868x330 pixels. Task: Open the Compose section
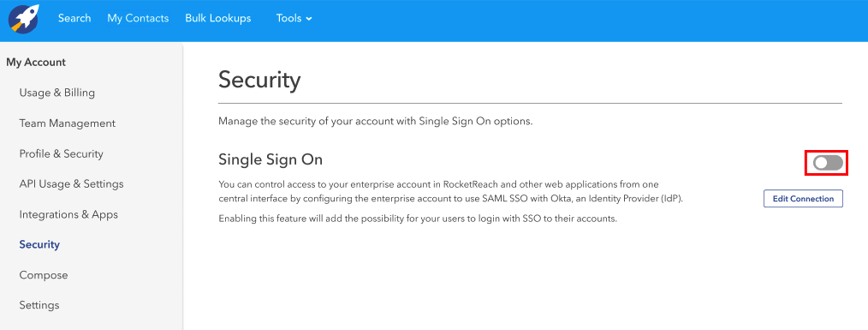point(43,275)
